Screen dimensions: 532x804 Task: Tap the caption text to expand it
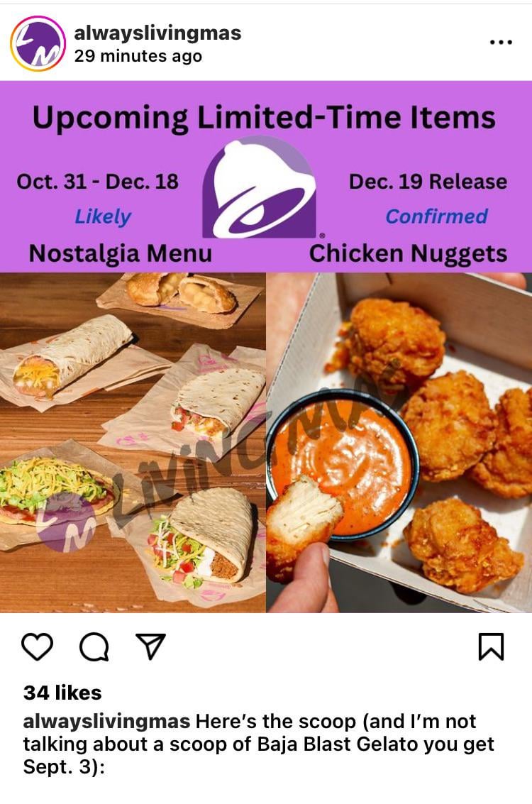[x=259, y=744]
